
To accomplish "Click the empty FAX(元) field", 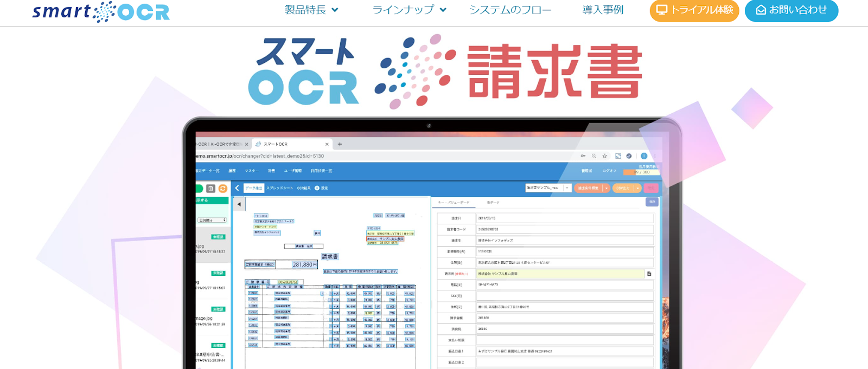I will 565,296.
